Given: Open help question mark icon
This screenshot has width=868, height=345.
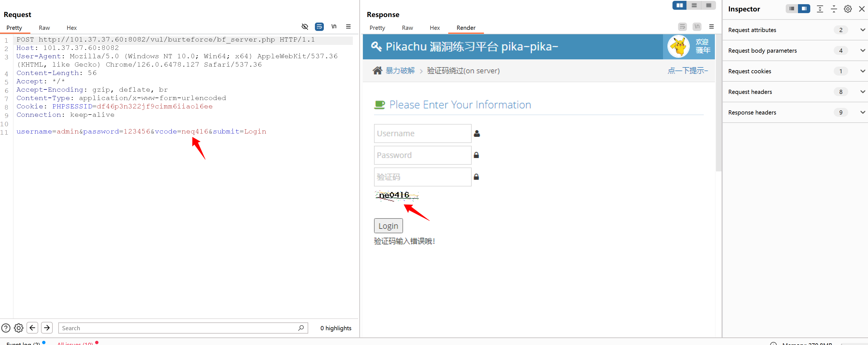Looking at the screenshot, I should [6, 328].
